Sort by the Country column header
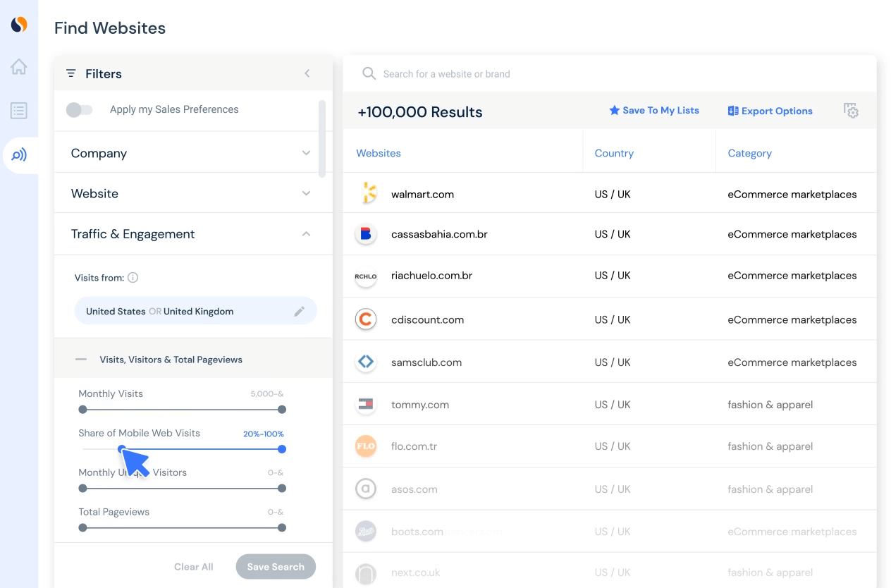 tap(614, 153)
